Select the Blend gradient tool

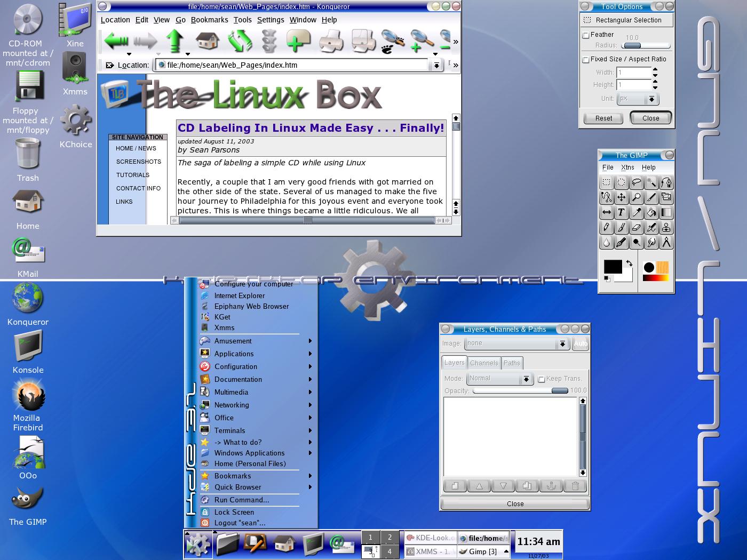tap(666, 212)
